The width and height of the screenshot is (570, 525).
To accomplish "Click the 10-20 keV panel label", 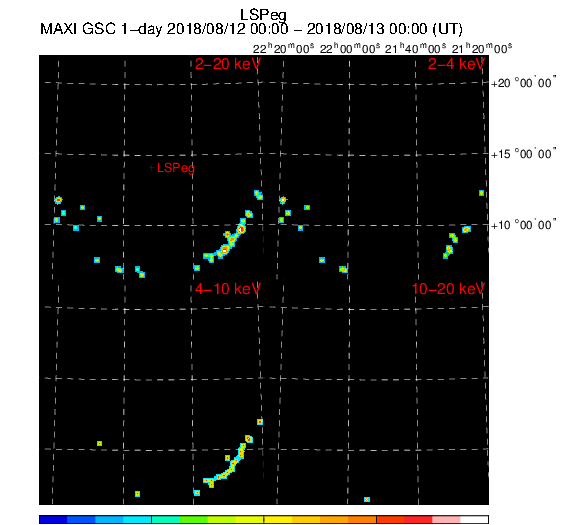I will click(x=448, y=289).
